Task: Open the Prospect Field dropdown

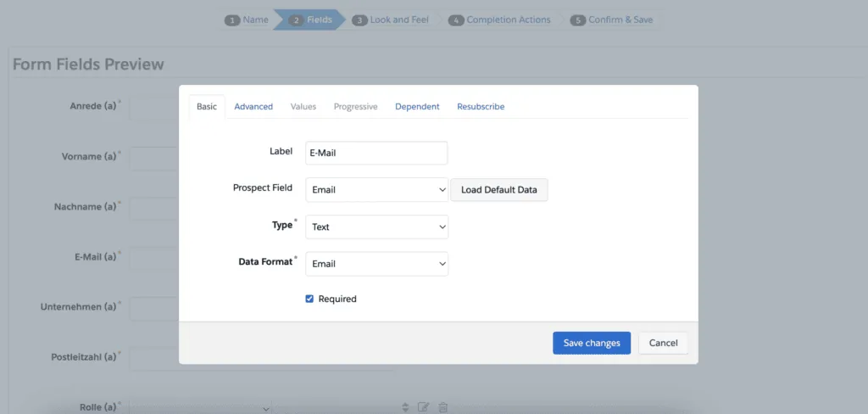Action: click(377, 189)
